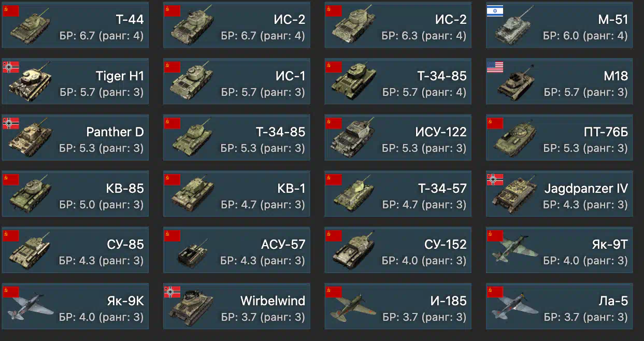Image resolution: width=644 pixels, height=341 pixels.
Task: Click the T-44 tank icon
Action: tap(30, 27)
